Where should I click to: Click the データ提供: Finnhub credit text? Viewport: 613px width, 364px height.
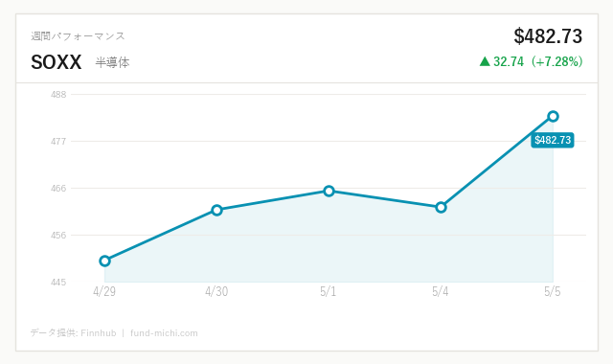tap(74, 333)
